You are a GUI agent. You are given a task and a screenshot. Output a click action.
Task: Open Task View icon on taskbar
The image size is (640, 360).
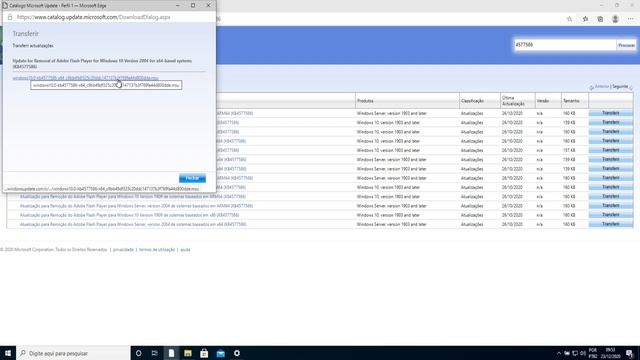click(154, 353)
